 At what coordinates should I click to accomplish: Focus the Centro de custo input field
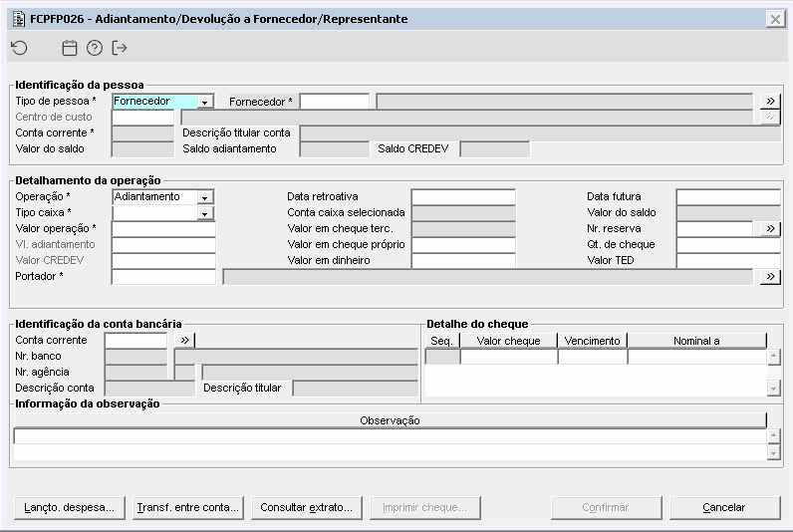pyautogui.click(x=142, y=118)
